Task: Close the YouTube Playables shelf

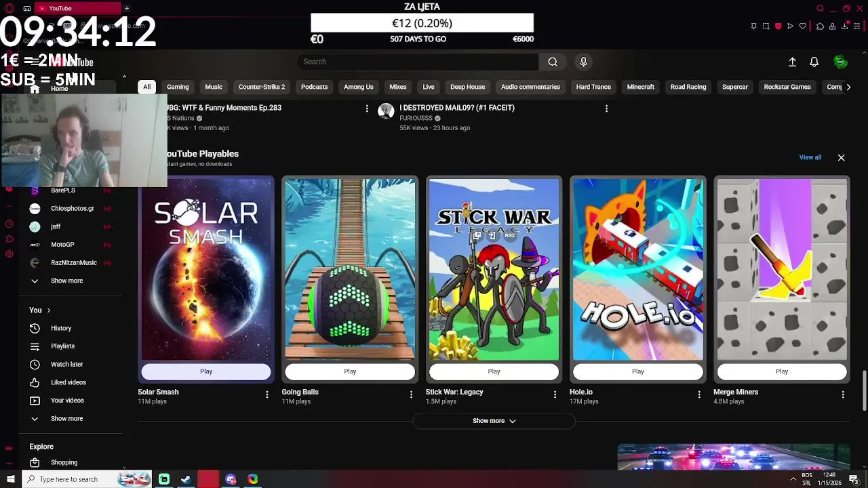Action: [x=841, y=157]
